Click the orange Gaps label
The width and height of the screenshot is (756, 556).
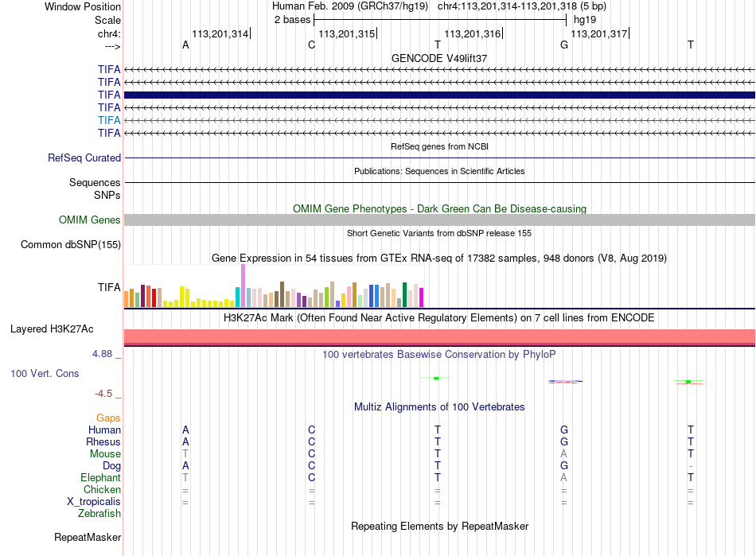[108, 418]
